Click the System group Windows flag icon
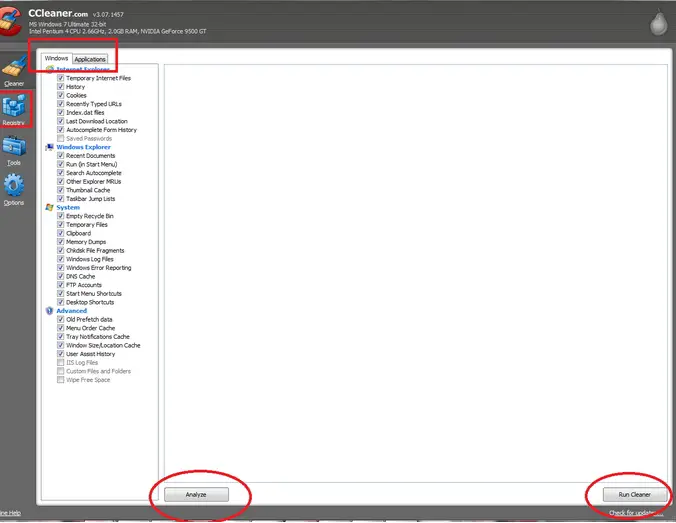The height and width of the screenshot is (523, 676). [x=50, y=207]
